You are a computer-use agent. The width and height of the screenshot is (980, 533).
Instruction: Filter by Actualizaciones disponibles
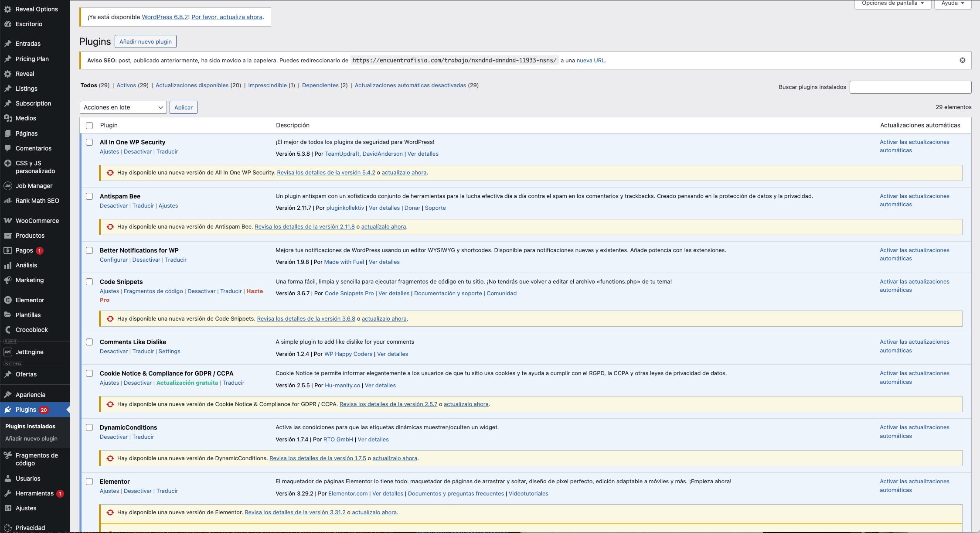coord(192,85)
